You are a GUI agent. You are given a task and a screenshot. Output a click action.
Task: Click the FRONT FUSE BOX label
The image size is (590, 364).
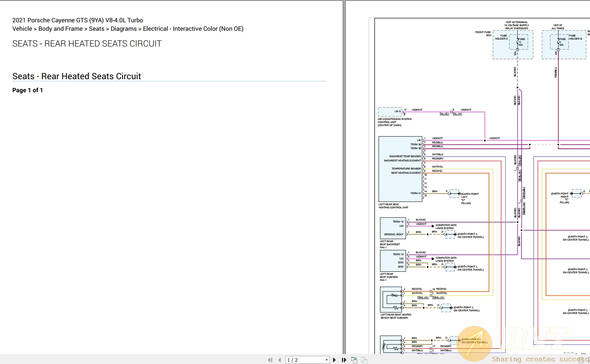pos(483,33)
